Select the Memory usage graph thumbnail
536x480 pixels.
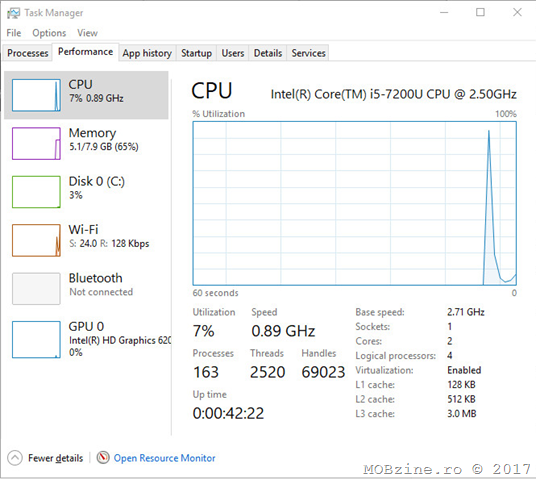click(x=36, y=143)
